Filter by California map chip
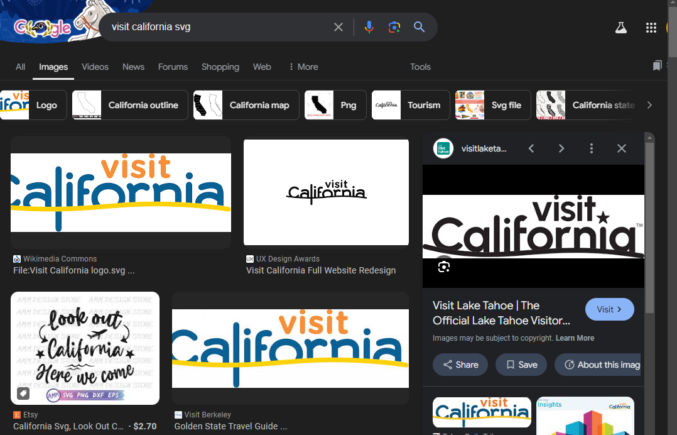 246,105
